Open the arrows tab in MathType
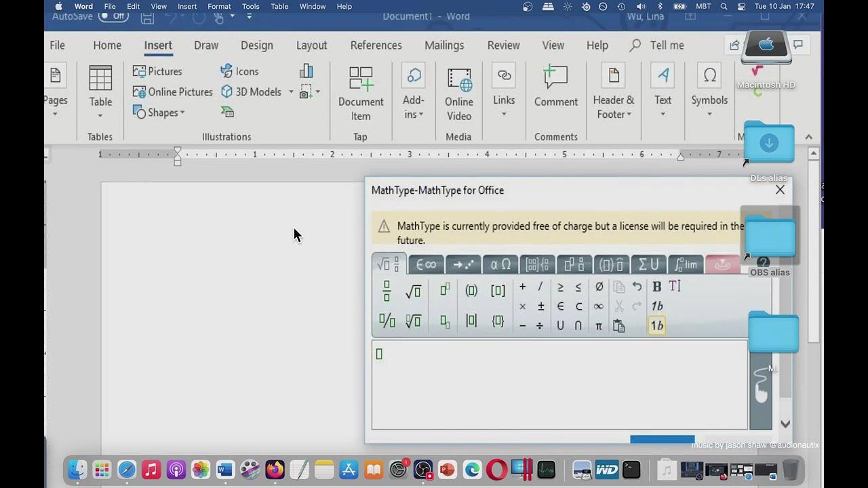Image resolution: width=868 pixels, height=488 pixels. tap(464, 264)
